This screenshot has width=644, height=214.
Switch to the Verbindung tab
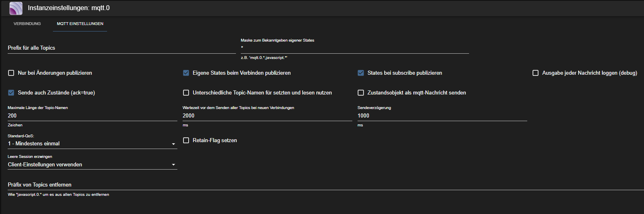(x=27, y=24)
